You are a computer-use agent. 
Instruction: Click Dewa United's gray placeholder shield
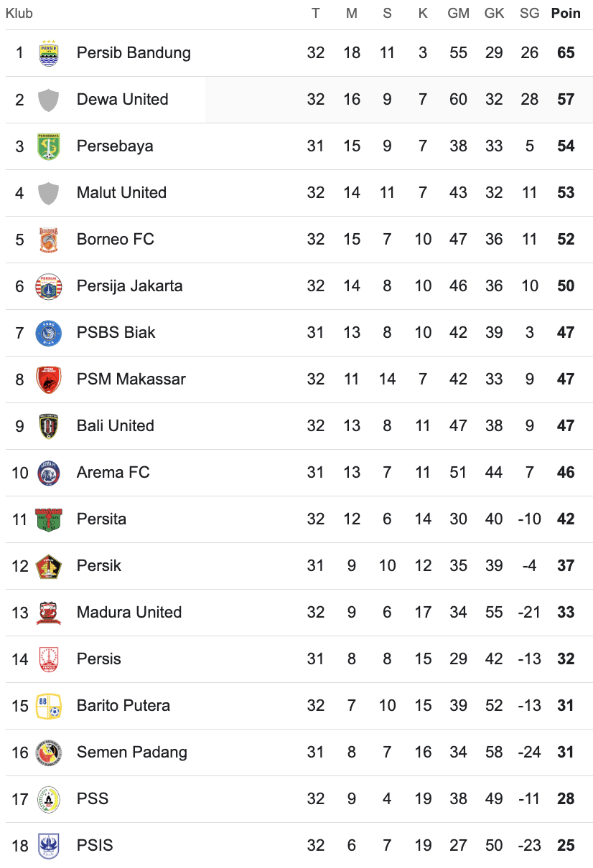click(x=49, y=100)
